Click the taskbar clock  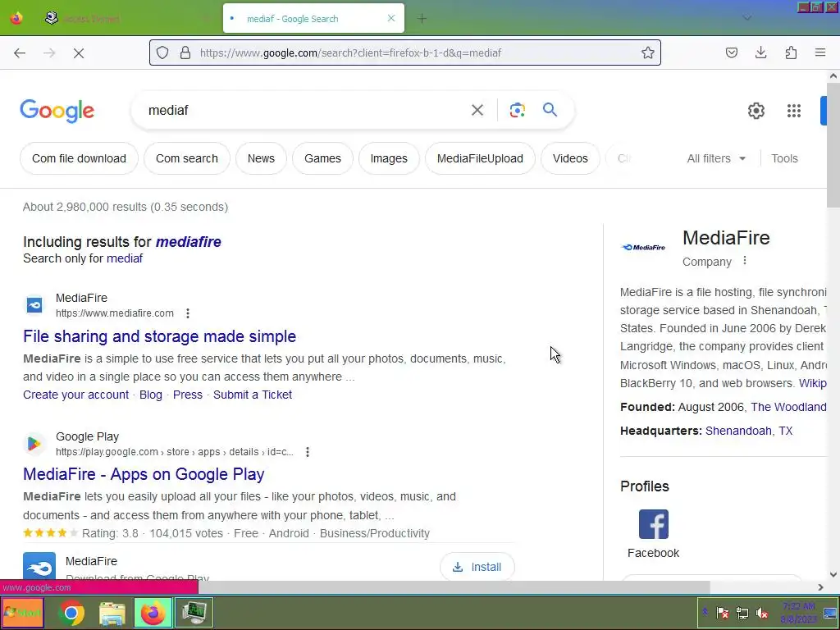coord(798,613)
